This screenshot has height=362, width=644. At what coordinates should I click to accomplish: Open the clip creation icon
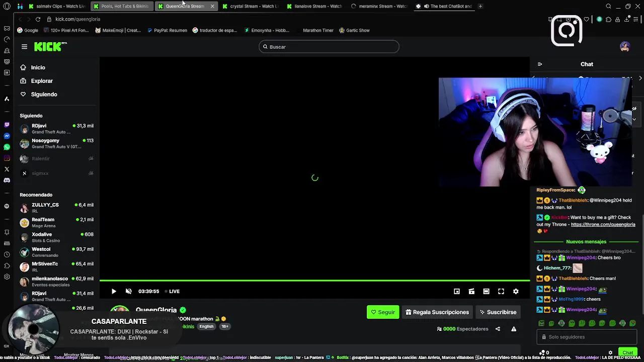pyautogui.click(x=471, y=291)
